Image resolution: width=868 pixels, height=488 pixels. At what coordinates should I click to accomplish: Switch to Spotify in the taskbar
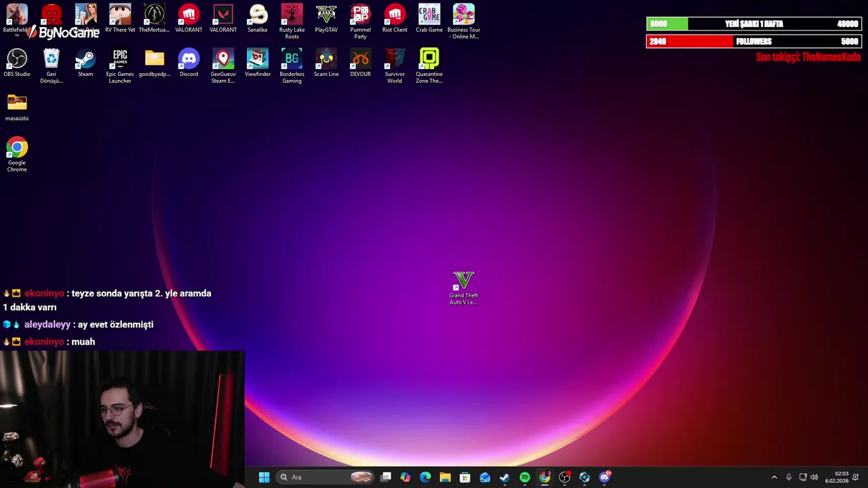[525, 477]
